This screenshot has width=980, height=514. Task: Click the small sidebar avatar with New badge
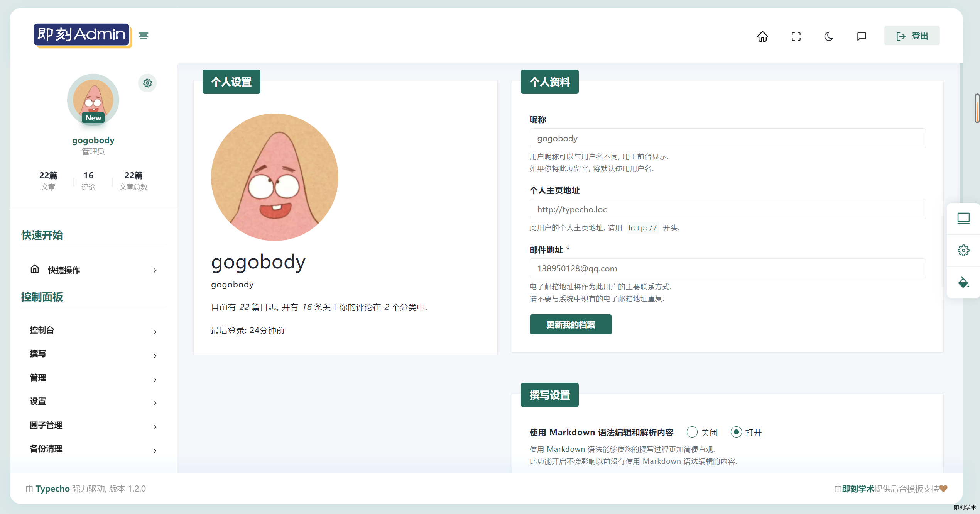(93, 100)
